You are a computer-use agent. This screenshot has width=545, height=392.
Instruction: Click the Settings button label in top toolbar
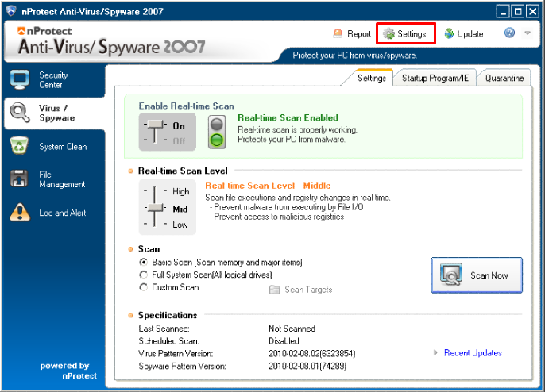(412, 33)
